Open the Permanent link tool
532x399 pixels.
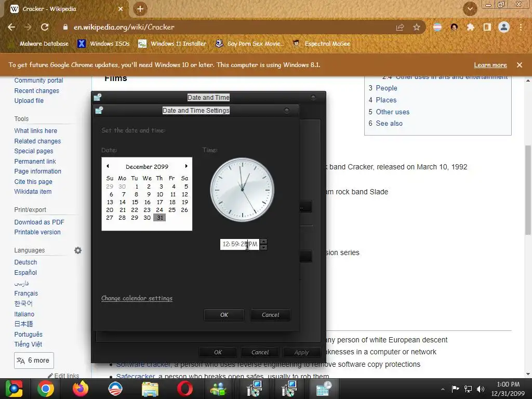tap(35, 161)
